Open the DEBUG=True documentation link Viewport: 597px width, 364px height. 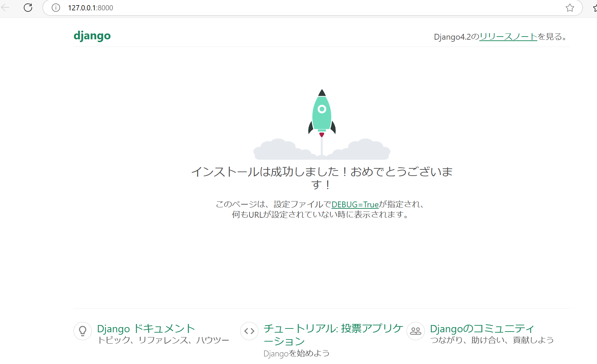coord(355,204)
